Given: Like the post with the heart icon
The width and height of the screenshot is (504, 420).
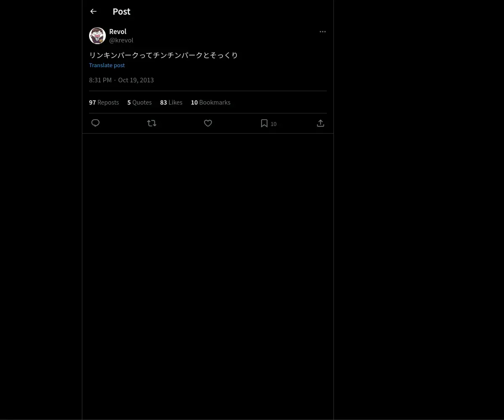Looking at the screenshot, I should pos(208,123).
